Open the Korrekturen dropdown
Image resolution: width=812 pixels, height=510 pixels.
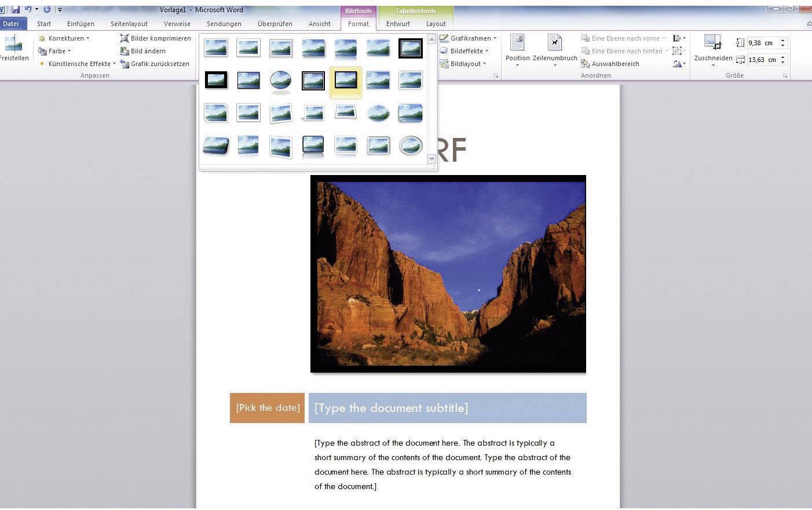coord(64,38)
